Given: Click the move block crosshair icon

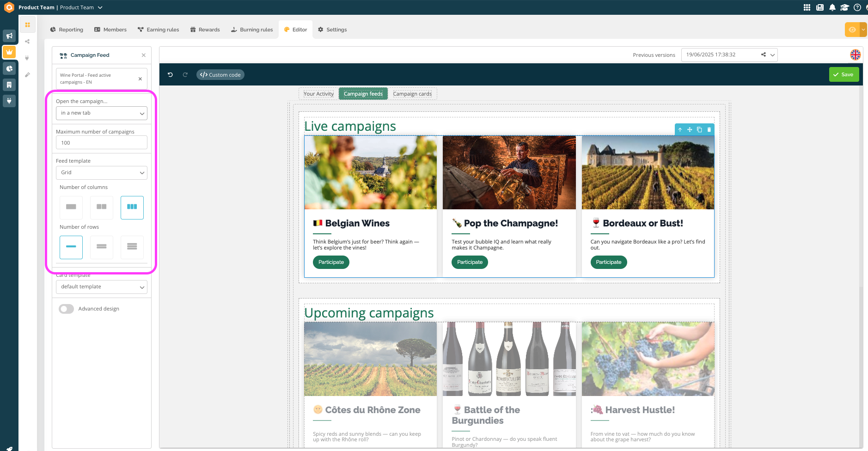Looking at the screenshot, I should pyautogui.click(x=690, y=130).
